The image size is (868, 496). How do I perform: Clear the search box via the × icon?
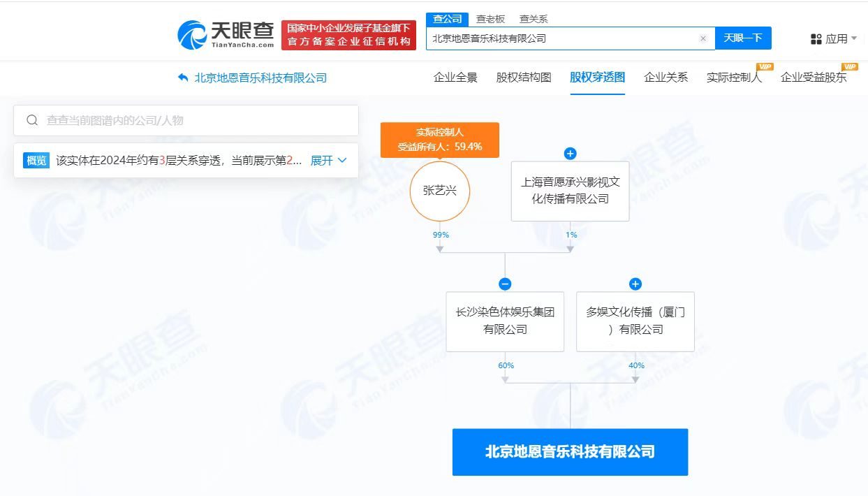[703, 38]
